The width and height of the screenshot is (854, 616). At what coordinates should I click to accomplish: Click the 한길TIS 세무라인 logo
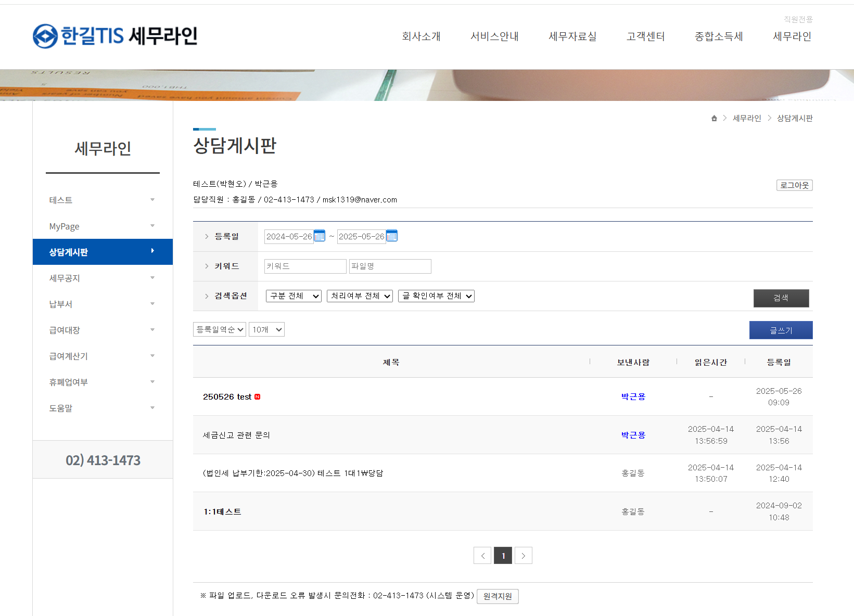click(x=115, y=36)
